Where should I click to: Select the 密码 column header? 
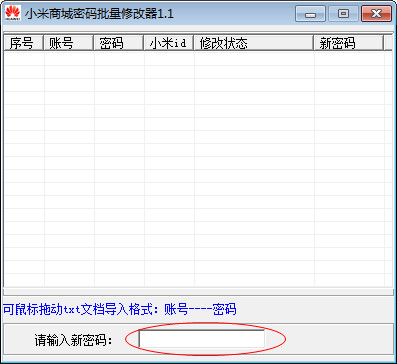119,43
